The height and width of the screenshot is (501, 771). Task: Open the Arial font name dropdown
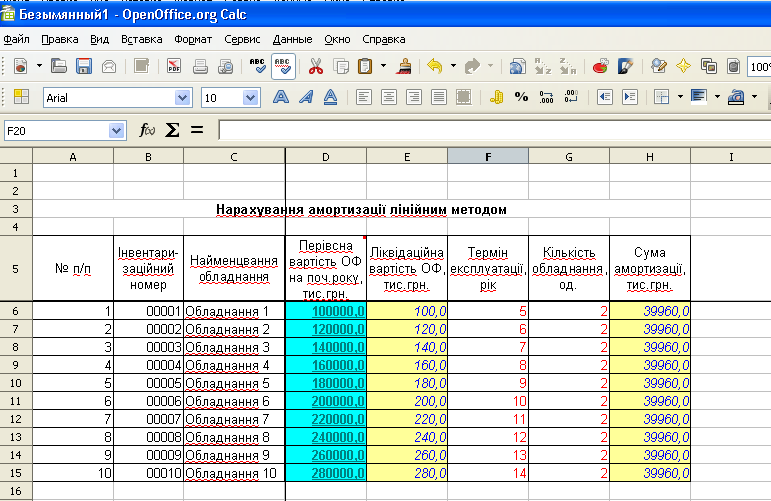182,97
